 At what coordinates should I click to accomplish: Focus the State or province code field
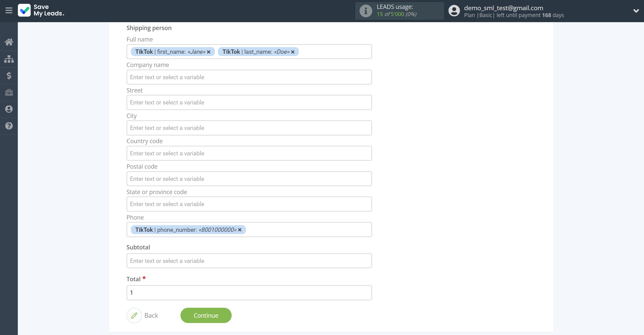tap(249, 204)
